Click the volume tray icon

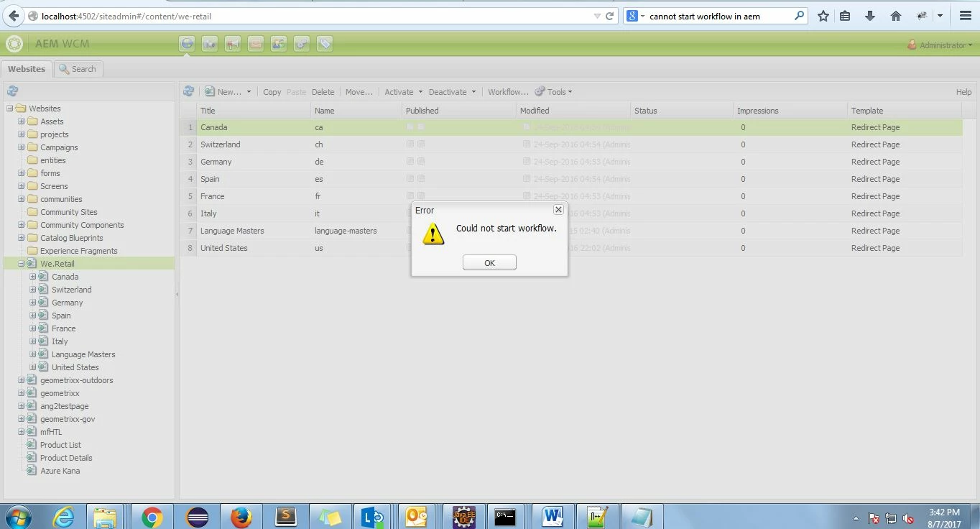[908, 518]
